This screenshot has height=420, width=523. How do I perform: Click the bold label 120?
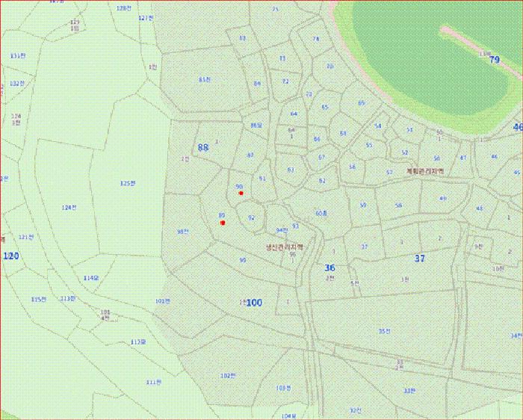(10, 256)
